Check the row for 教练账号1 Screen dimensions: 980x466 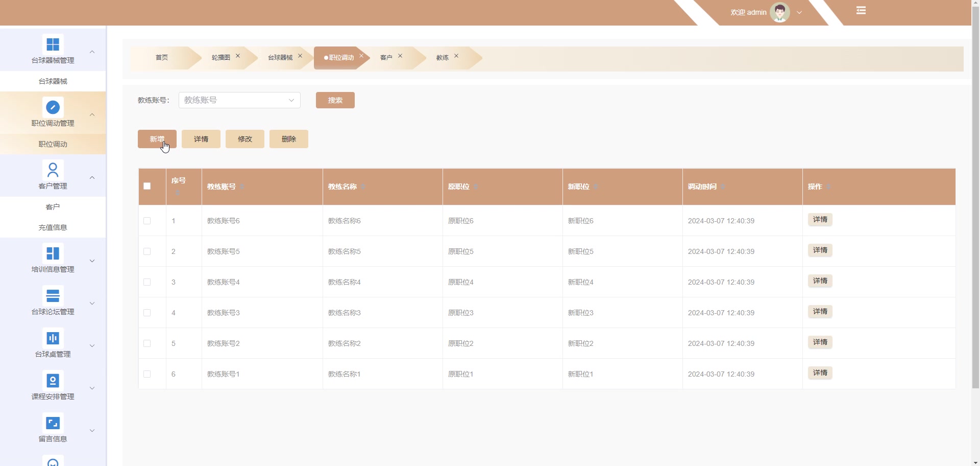147,374
